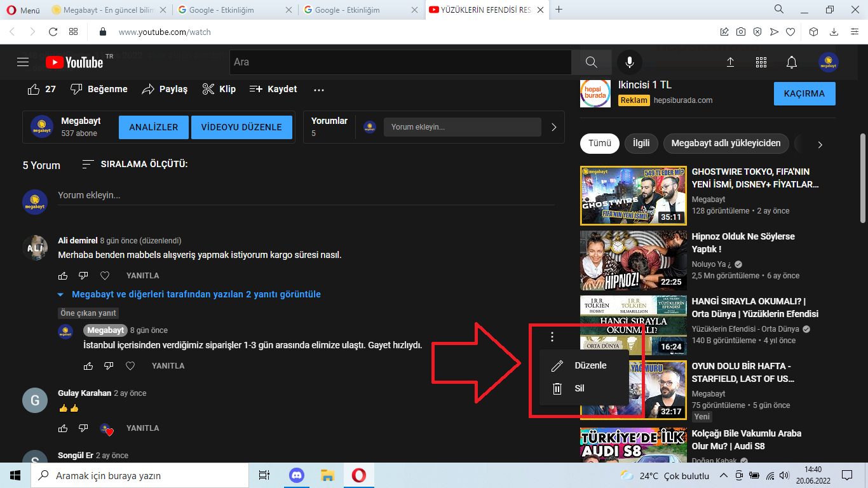Open the Discord taskbar icon
This screenshot has height=488, width=868.
pos(297,475)
